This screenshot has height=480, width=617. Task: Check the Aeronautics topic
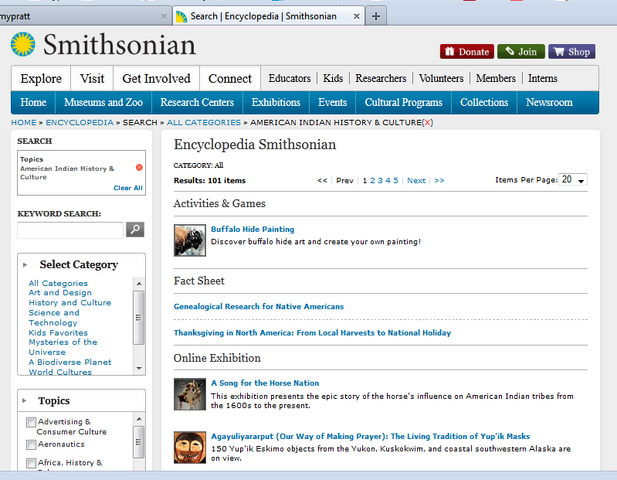click(31, 445)
